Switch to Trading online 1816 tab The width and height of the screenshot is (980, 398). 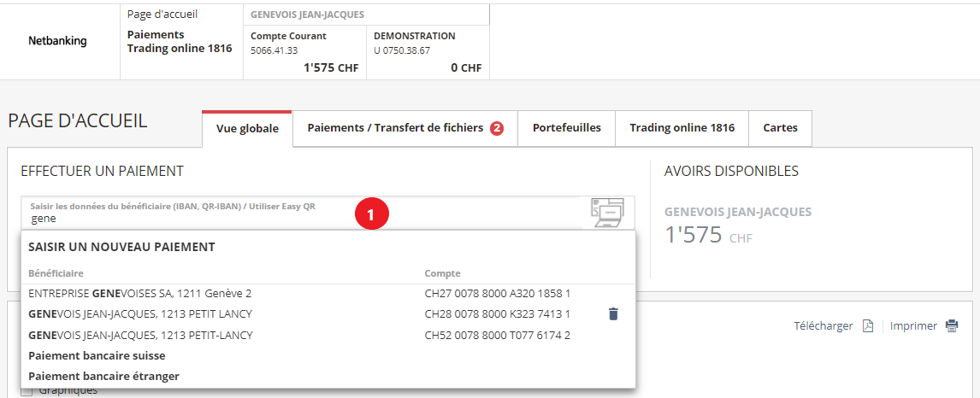(682, 128)
